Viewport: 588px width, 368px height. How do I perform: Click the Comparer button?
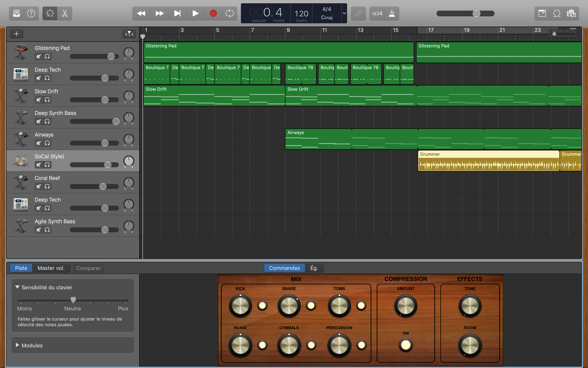coord(88,268)
